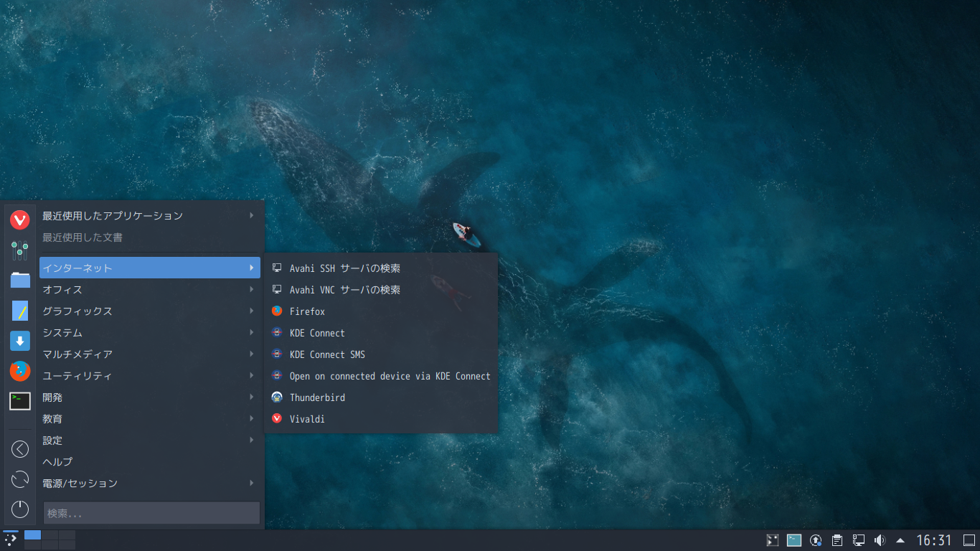Open the first system tray icon with arrows
The height and width of the screenshot is (551, 980).
click(x=773, y=540)
